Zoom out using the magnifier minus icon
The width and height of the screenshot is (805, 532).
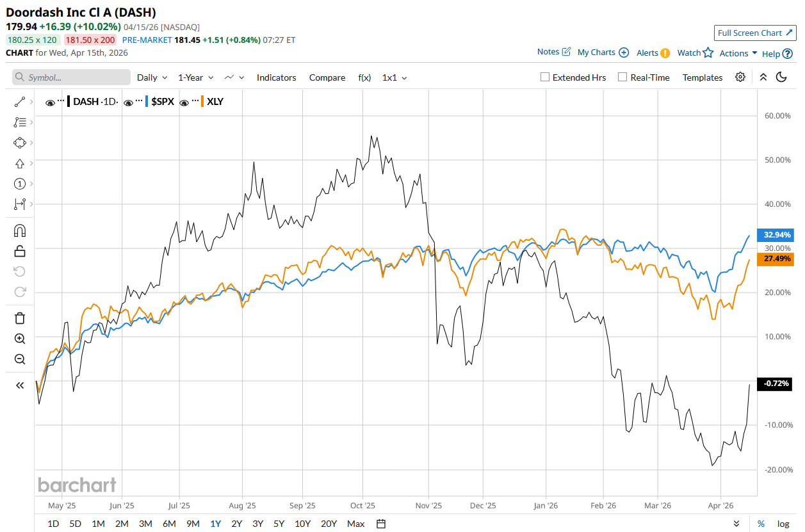click(19, 359)
